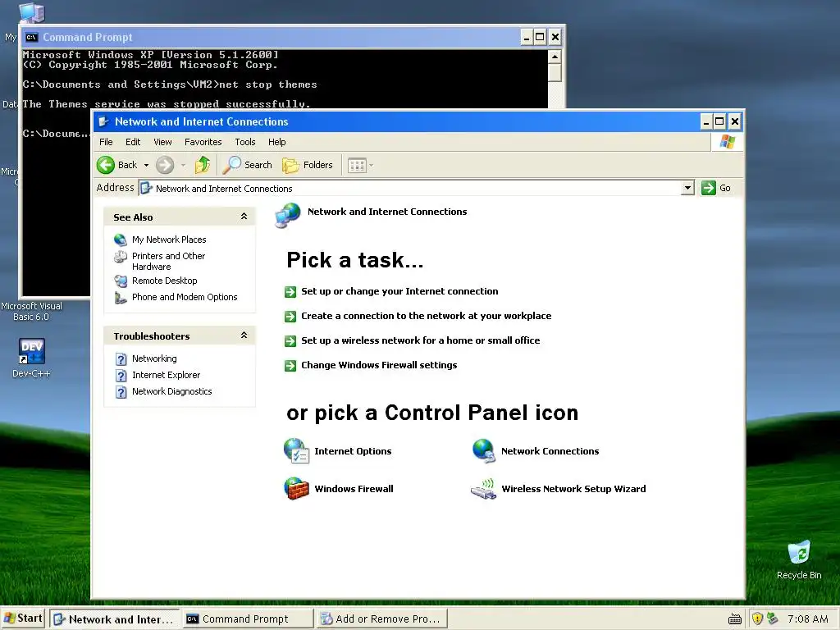
Task: Click the Windows flag logo throbber
Action: (x=727, y=142)
